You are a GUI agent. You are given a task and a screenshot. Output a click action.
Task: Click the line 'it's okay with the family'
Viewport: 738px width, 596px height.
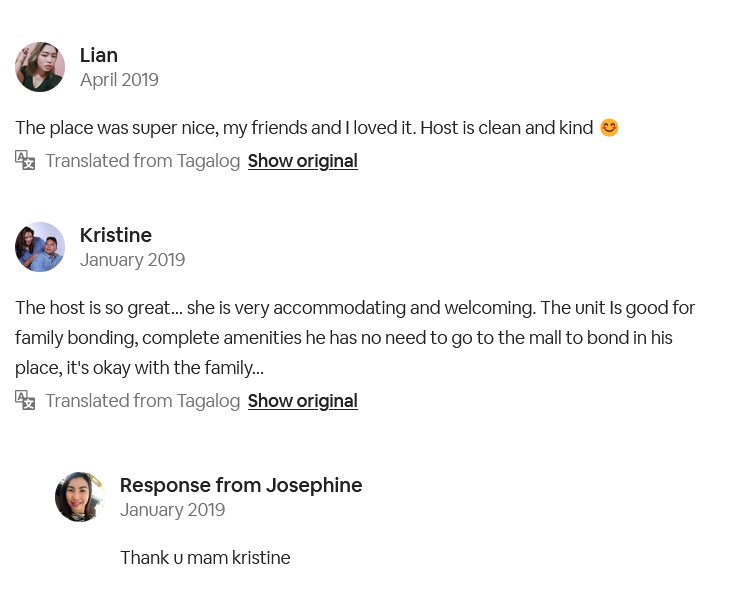tap(139, 368)
